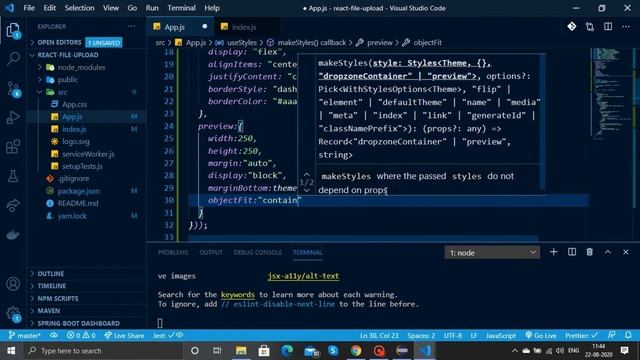Viewport: 640px width, 360px height.
Task: Open the terminal selector dropdown '1: node'
Action: 492,253
